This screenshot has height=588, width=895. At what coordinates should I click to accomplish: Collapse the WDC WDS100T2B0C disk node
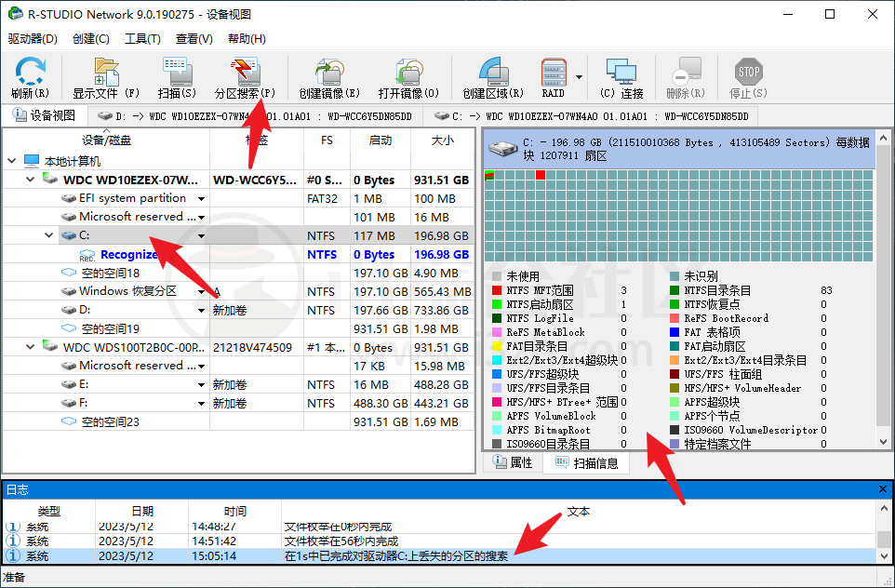coord(31,347)
